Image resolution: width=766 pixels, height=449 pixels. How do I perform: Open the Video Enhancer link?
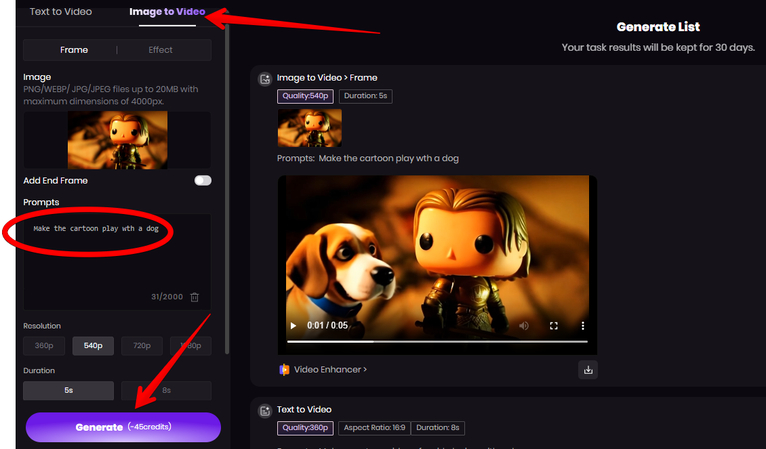click(x=330, y=369)
